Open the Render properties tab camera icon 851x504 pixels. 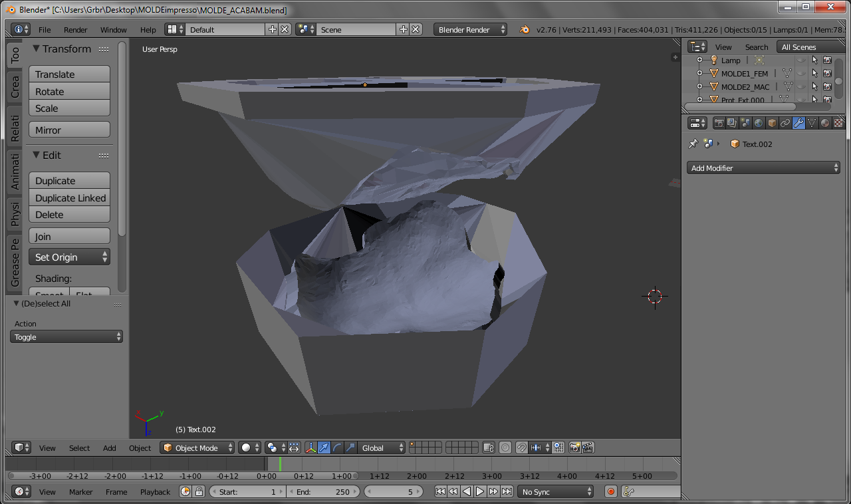point(719,123)
